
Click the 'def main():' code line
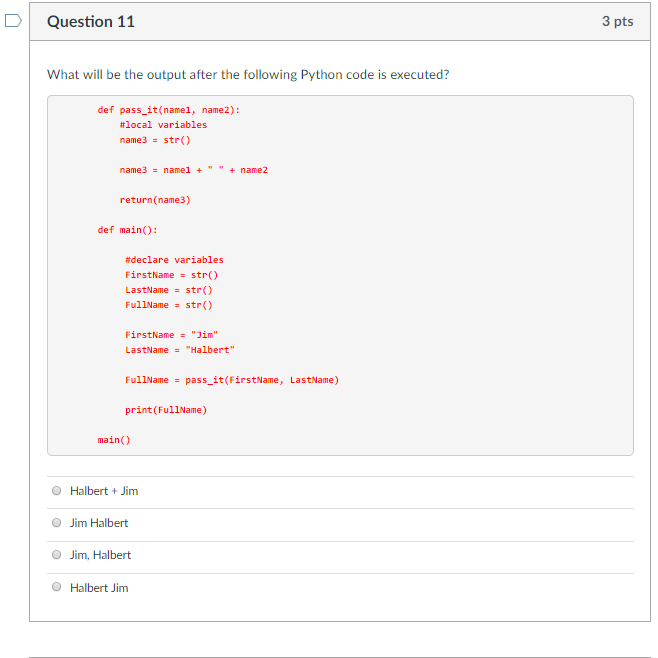point(127,230)
